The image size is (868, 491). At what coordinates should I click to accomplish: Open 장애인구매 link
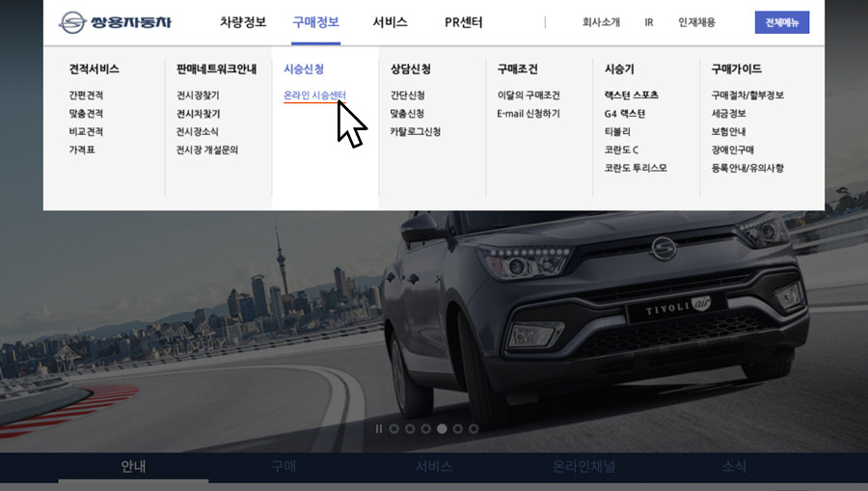click(x=732, y=150)
